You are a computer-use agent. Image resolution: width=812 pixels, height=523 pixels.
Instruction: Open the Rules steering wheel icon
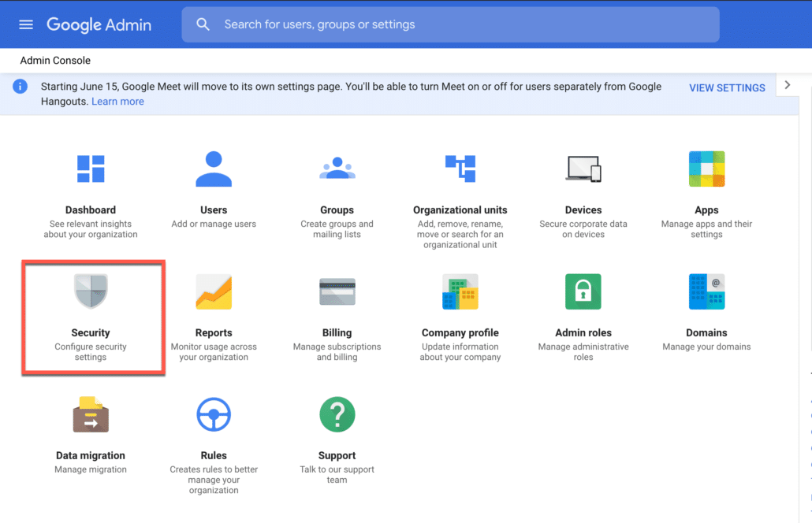(214, 414)
